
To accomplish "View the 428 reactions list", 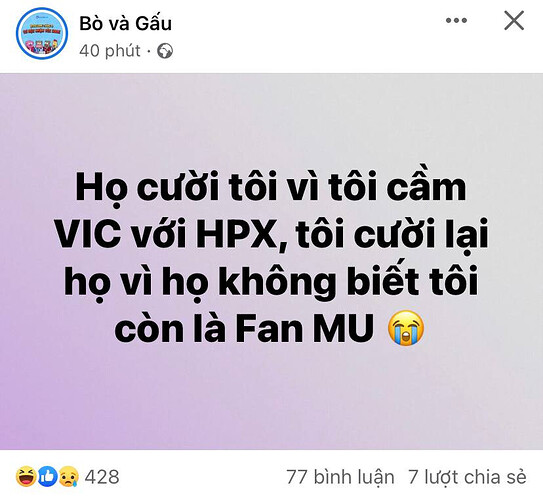I will coord(102,477).
